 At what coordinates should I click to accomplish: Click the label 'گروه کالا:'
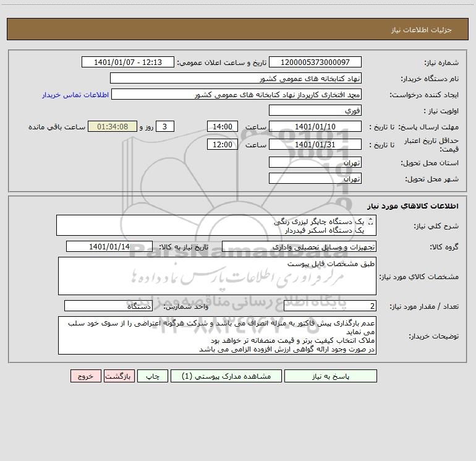pos(444,247)
